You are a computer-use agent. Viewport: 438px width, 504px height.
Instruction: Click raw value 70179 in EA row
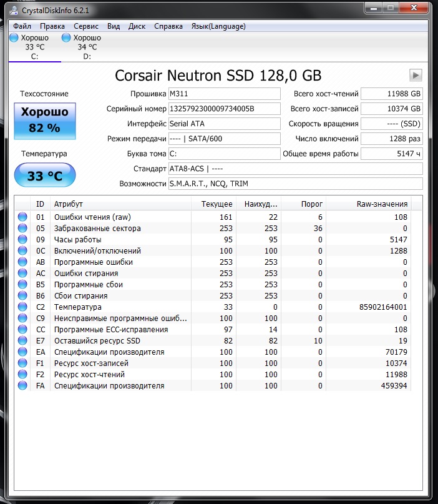396,352
